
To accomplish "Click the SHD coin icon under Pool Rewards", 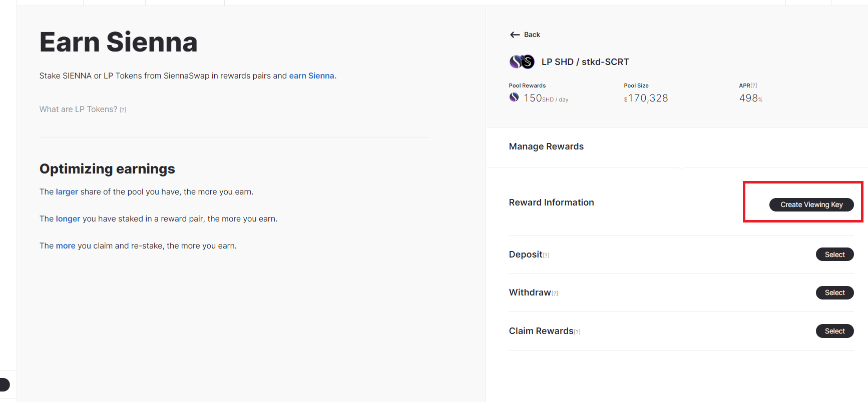I will coord(514,97).
